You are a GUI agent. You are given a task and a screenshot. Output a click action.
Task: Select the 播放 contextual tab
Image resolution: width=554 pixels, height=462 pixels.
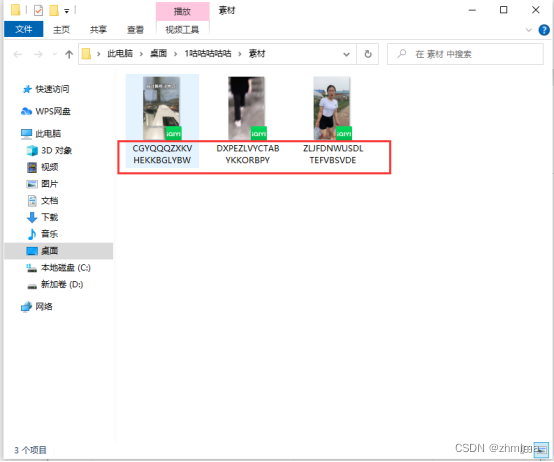[182, 11]
